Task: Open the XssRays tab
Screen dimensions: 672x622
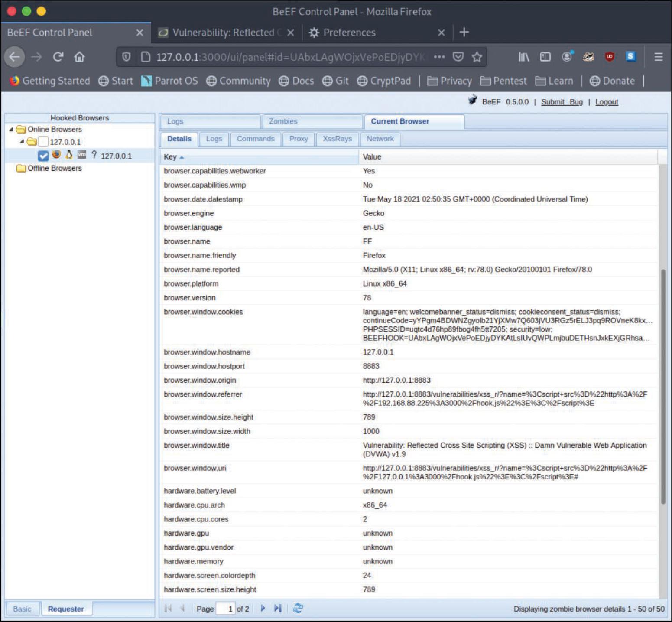Action: click(x=337, y=139)
